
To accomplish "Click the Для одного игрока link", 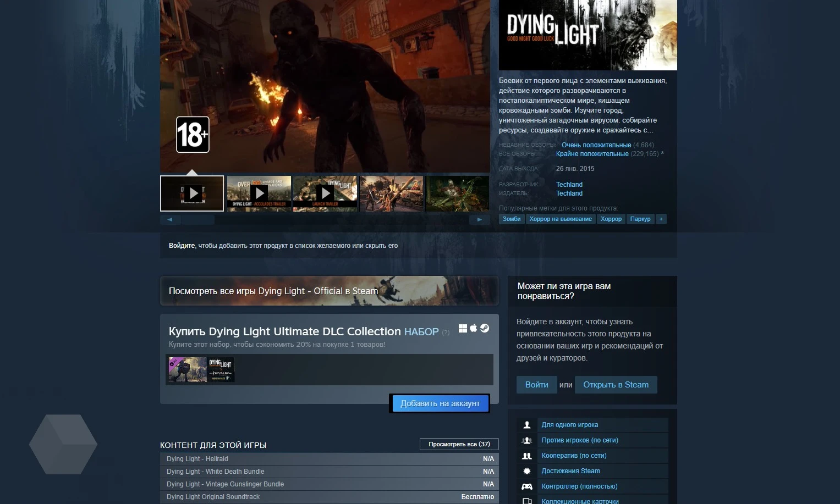I will pyautogui.click(x=570, y=425).
